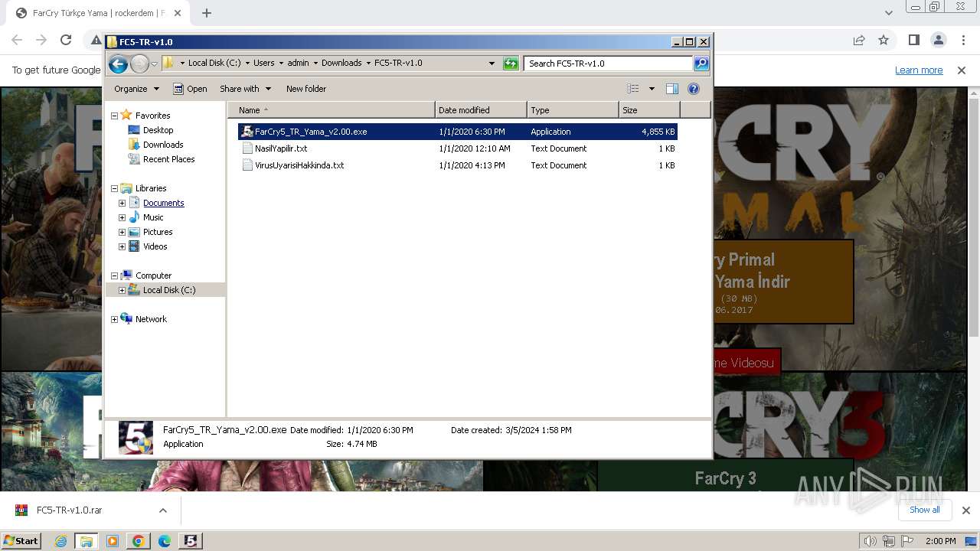This screenshot has width=980, height=551.
Task: Collapse the Computer group
Action: pyautogui.click(x=115, y=275)
